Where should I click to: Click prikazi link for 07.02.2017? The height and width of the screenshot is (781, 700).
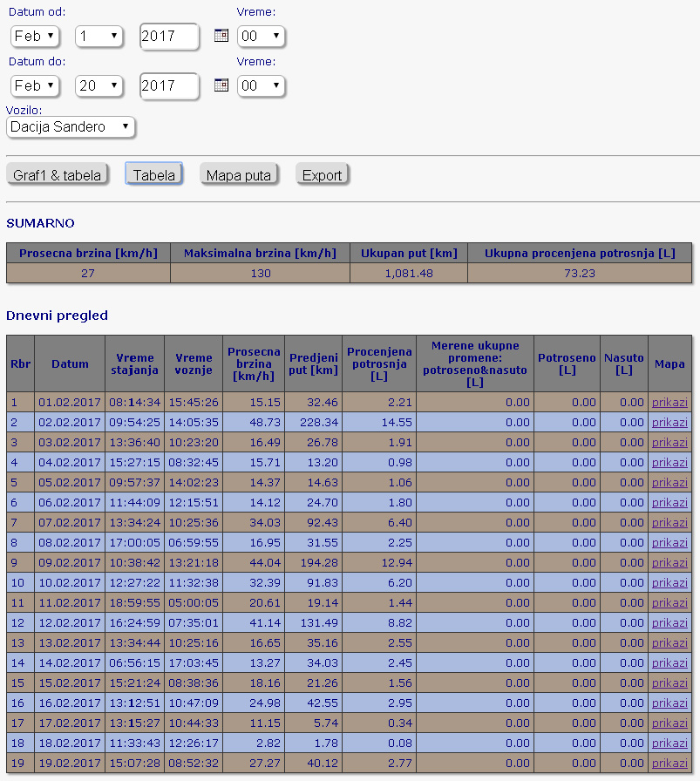[x=669, y=522]
